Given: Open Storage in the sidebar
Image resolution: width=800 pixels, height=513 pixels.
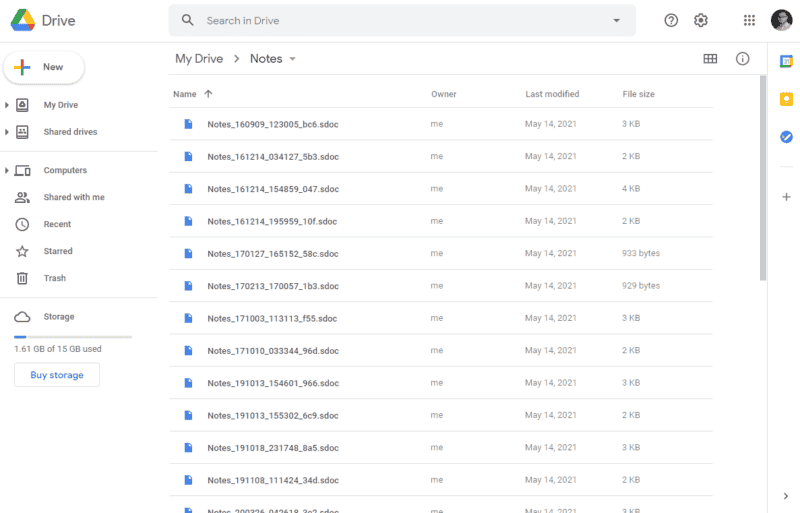Looking at the screenshot, I should tap(59, 317).
